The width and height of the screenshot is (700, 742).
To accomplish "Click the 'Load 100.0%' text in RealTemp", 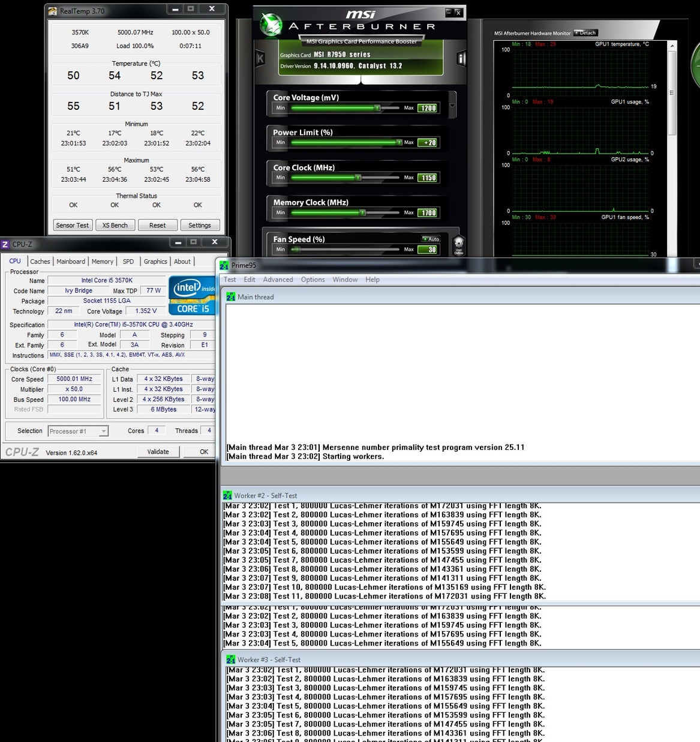I will coord(135,46).
